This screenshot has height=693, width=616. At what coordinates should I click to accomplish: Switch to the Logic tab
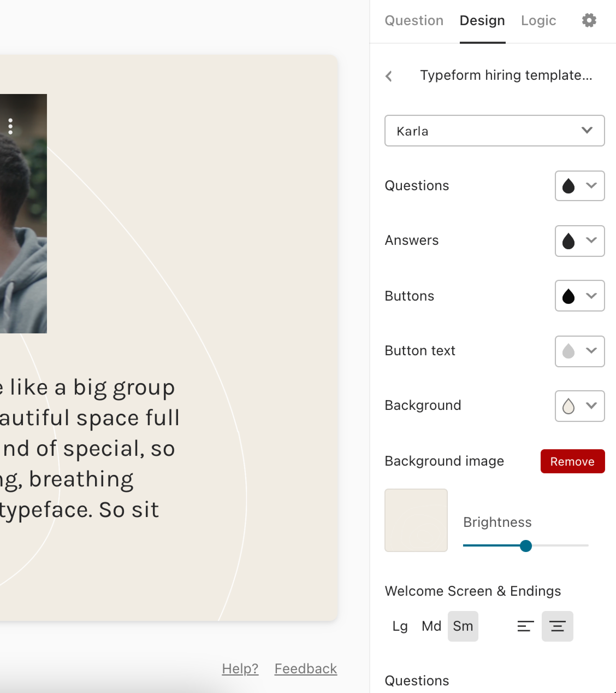538,21
